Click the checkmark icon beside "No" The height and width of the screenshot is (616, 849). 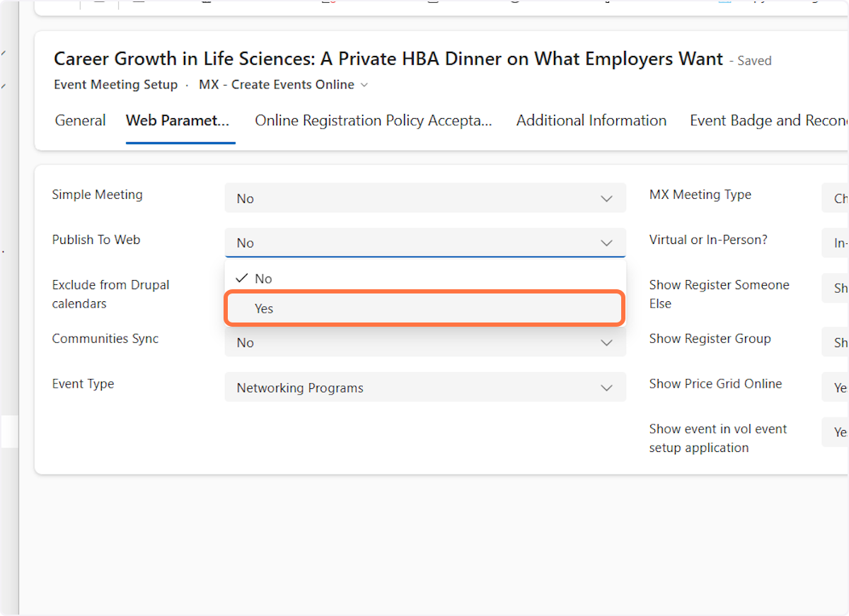(241, 279)
